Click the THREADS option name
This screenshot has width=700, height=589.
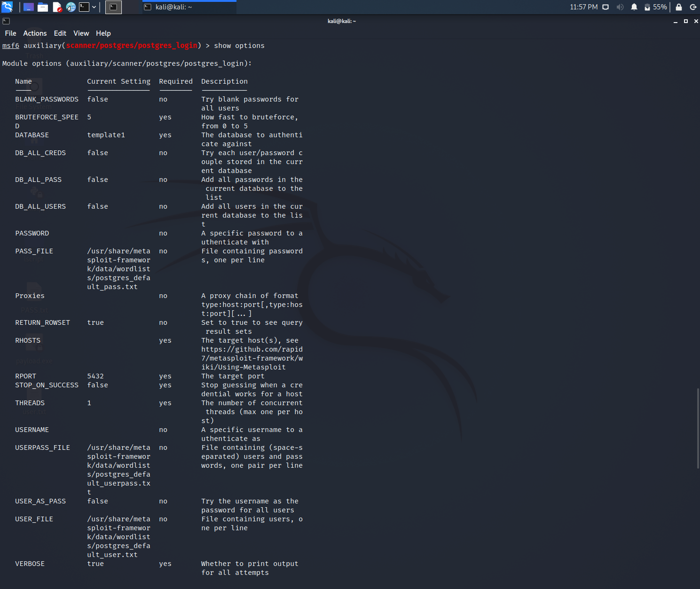tap(30, 403)
